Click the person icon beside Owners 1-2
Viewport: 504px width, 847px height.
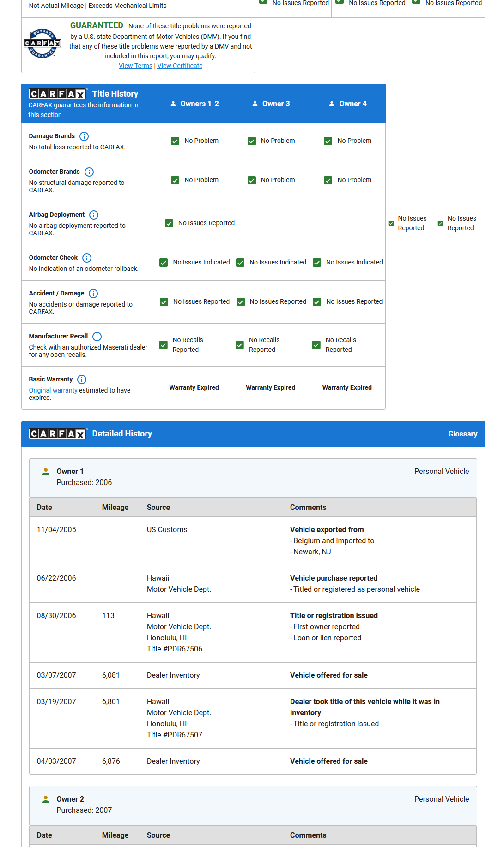(173, 104)
